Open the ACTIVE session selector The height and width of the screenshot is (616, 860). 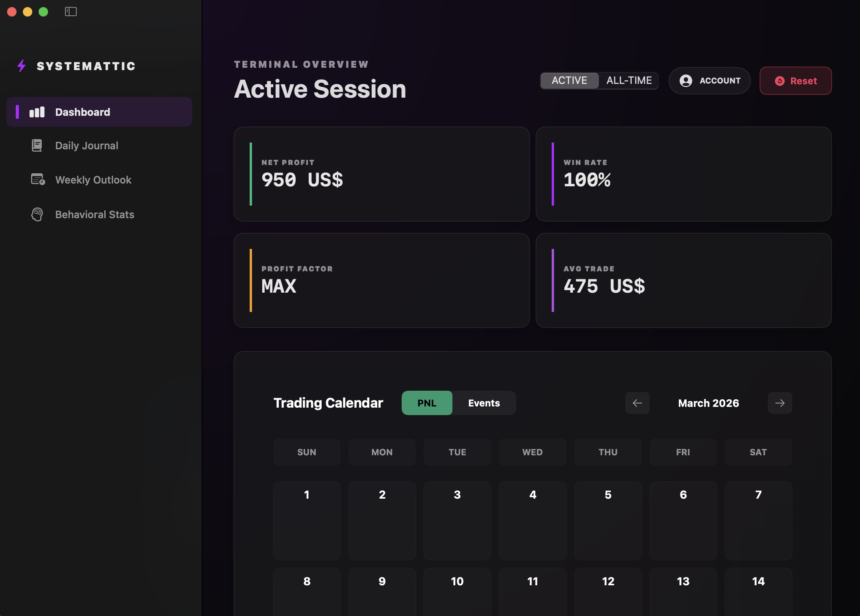[569, 80]
